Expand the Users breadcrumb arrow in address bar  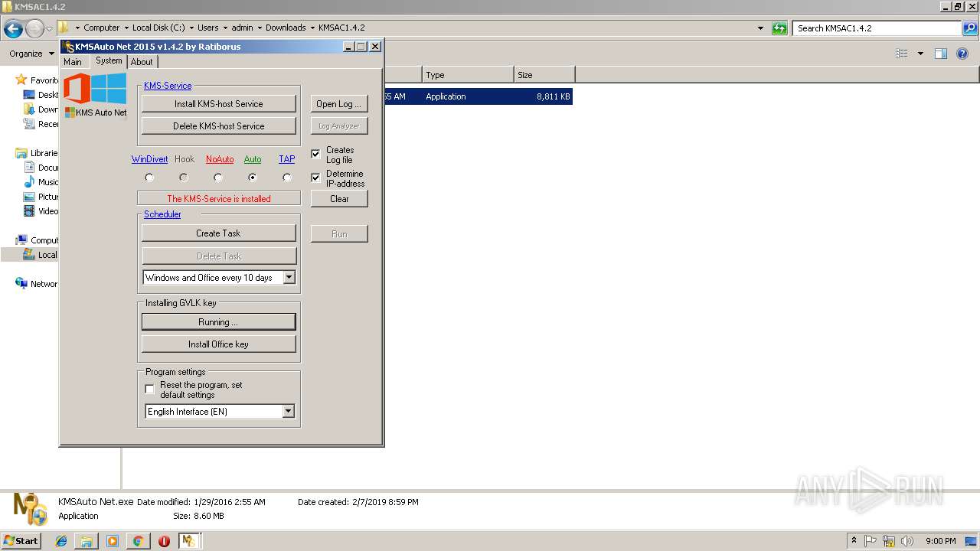pos(225,28)
